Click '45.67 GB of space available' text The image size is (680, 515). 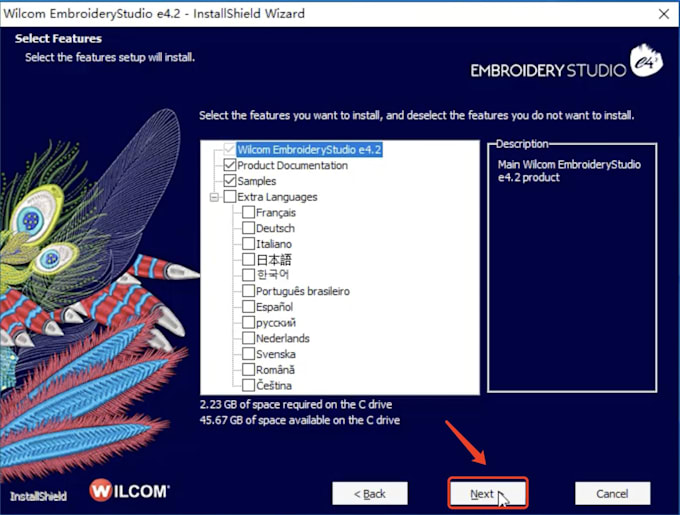[300, 420]
